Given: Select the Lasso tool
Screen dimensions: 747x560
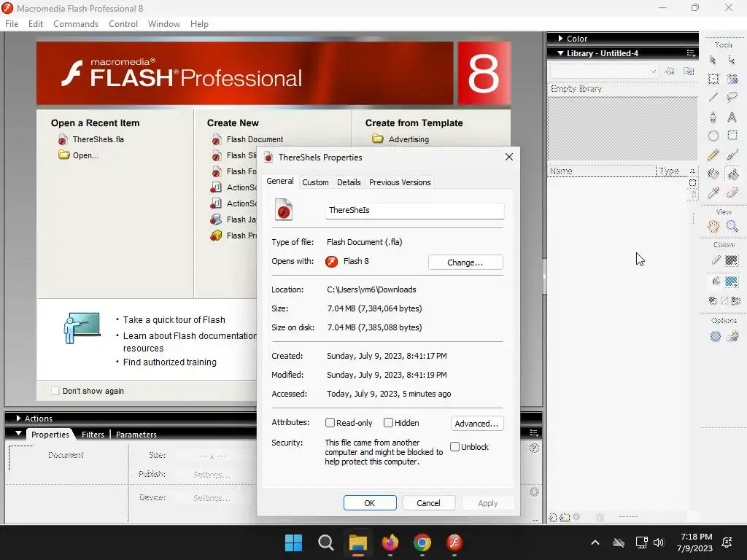Looking at the screenshot, I should coord(732,98).
